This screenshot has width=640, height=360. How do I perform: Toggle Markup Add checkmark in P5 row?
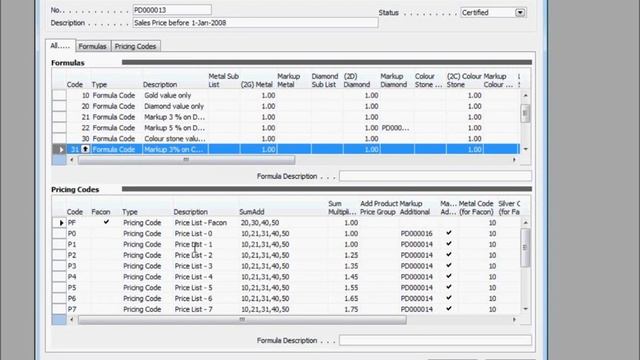[449, 287]
